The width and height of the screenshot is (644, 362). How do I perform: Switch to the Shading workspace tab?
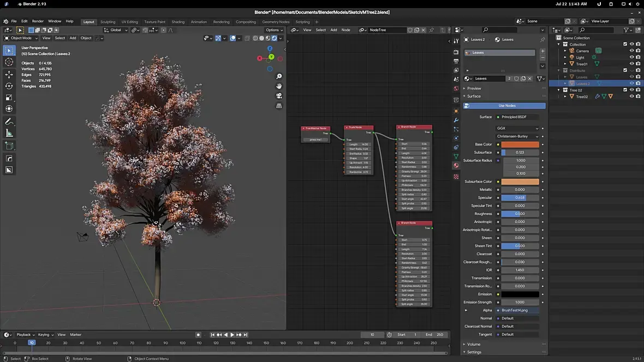click(178, 22)
